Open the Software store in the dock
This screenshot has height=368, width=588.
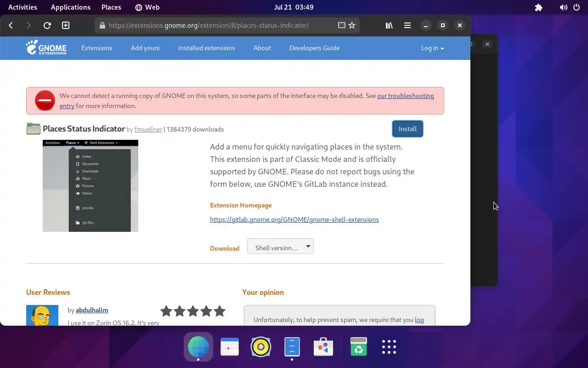(x=323, y=347)
